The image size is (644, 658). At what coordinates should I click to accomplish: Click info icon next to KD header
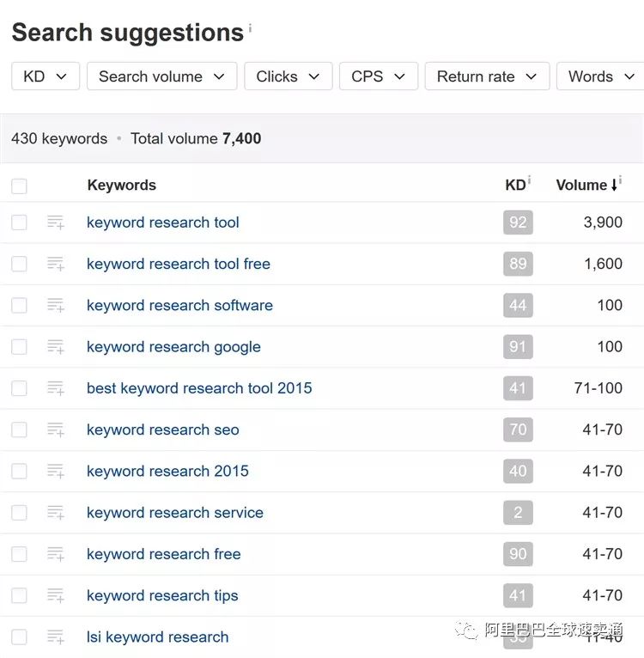[529, 180]
